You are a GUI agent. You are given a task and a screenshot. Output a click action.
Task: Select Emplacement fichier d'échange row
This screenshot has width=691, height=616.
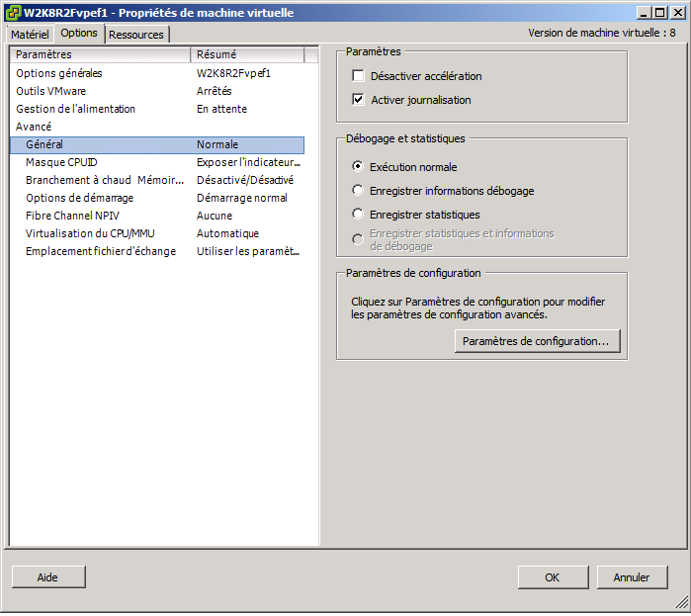[157, 251]
